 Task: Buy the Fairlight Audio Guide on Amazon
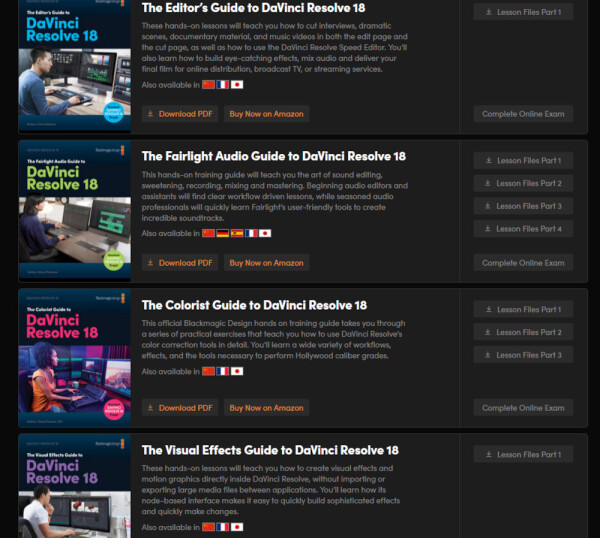click(x=266, y=262)
